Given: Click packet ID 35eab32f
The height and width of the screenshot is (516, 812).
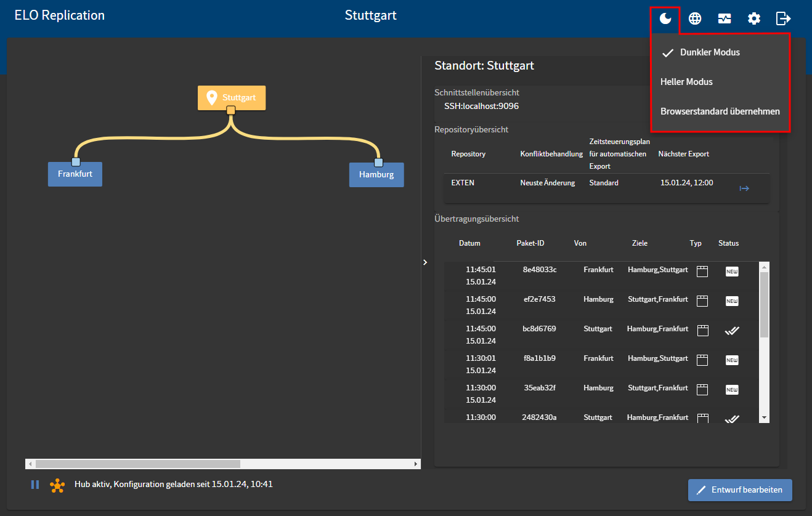Looking at the screenshot, I should click(x=539, y=388).
